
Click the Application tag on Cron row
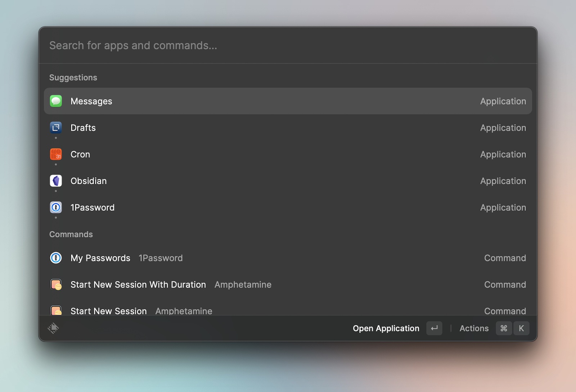503,155
